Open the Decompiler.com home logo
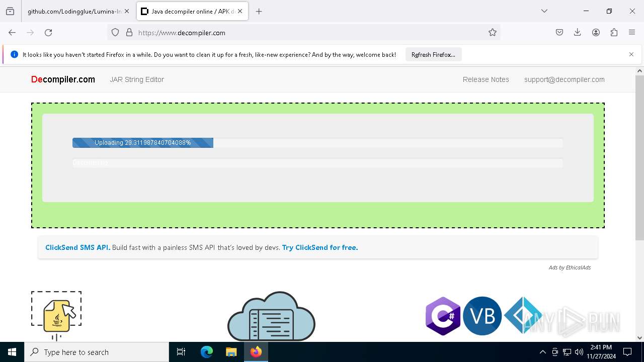 coord(63,79)
